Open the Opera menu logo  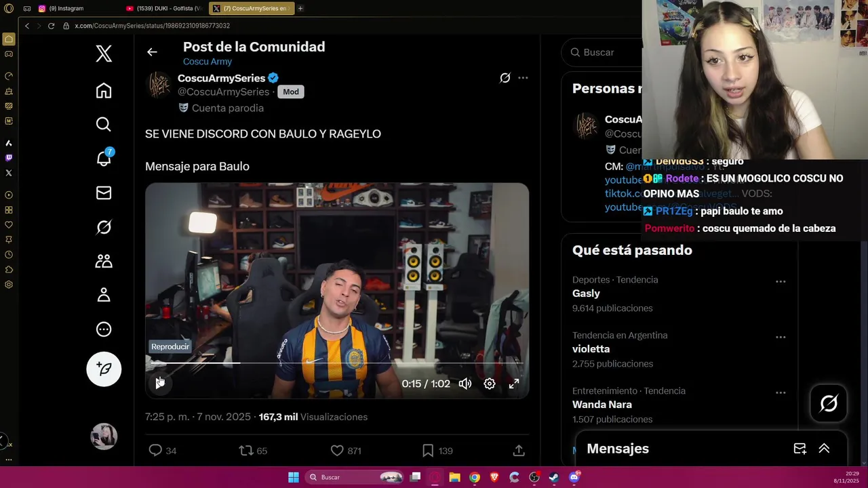9,8
